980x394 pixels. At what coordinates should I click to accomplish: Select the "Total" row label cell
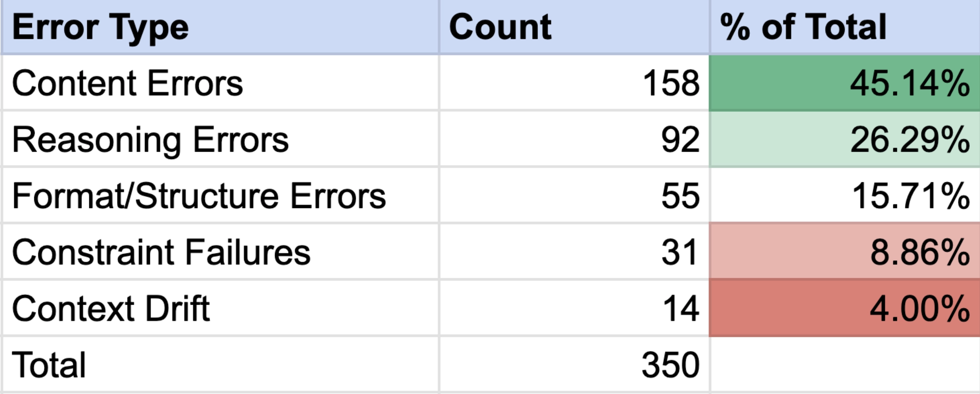pyautogui.click(x=220, y=364)
